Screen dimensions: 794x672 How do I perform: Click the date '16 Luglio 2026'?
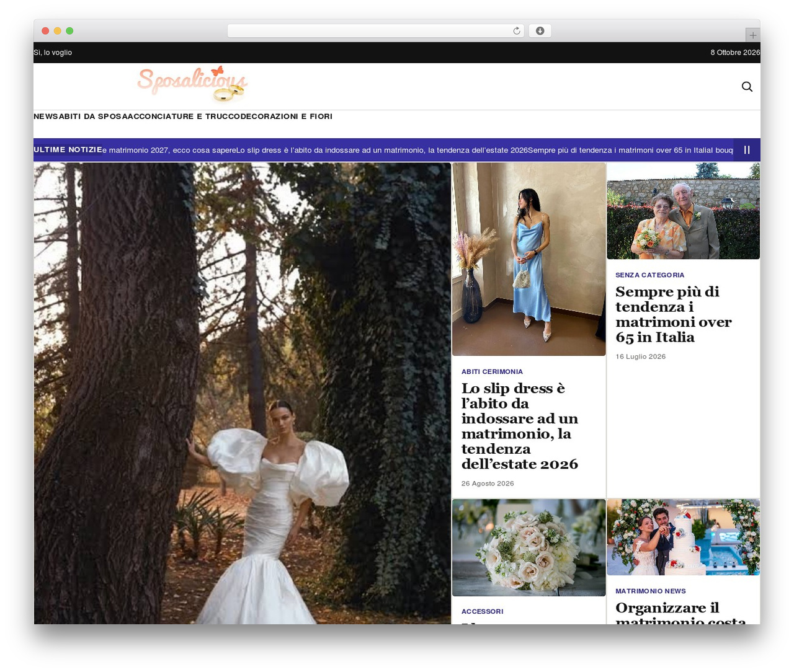(640, 356)
